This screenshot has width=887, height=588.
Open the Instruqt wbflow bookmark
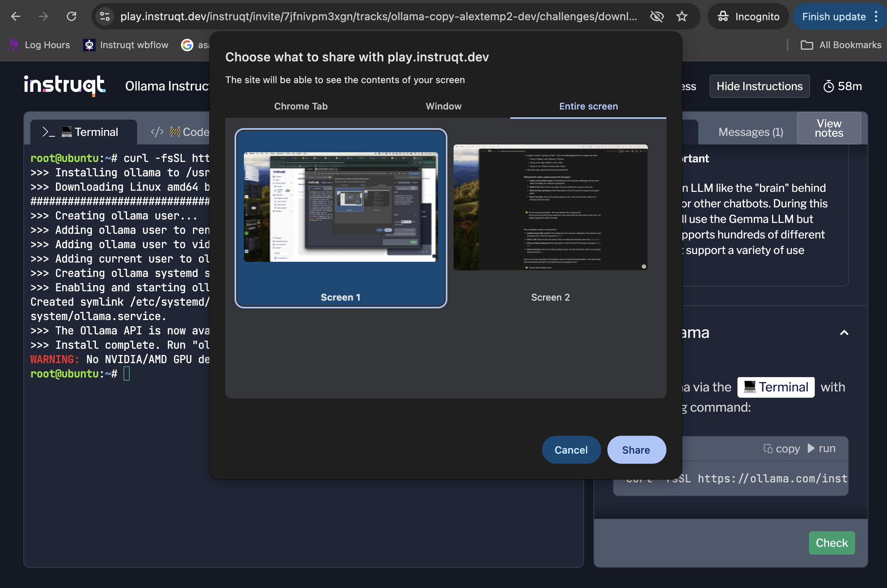coord(126,45)
